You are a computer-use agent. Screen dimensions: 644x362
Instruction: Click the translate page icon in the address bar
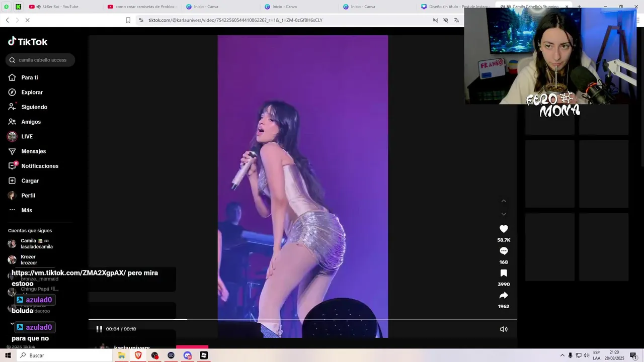(x=456, y=20)
